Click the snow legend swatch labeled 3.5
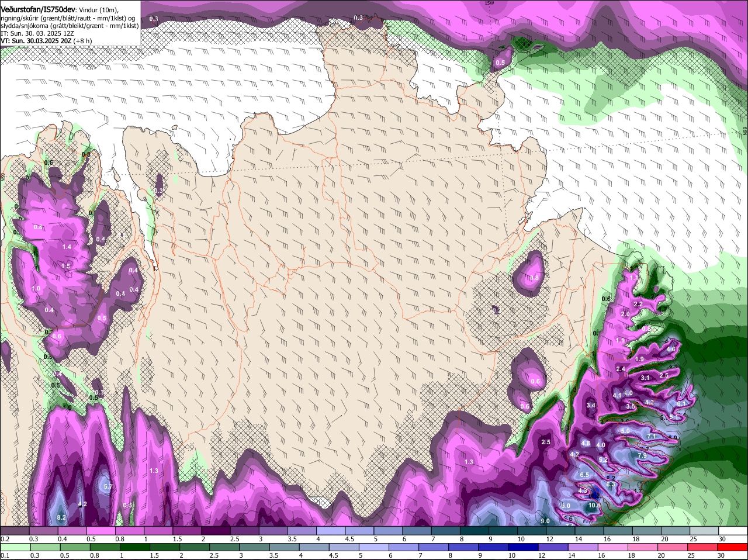Image resolution: width=748 pixels, height=560 pixels. click(x=302, y=531)
